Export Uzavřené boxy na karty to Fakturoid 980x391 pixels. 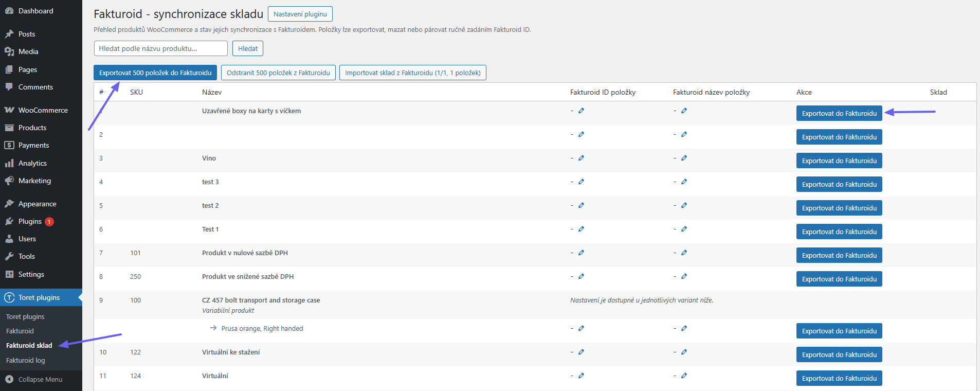pyautogui.click(x=839, y=113)
